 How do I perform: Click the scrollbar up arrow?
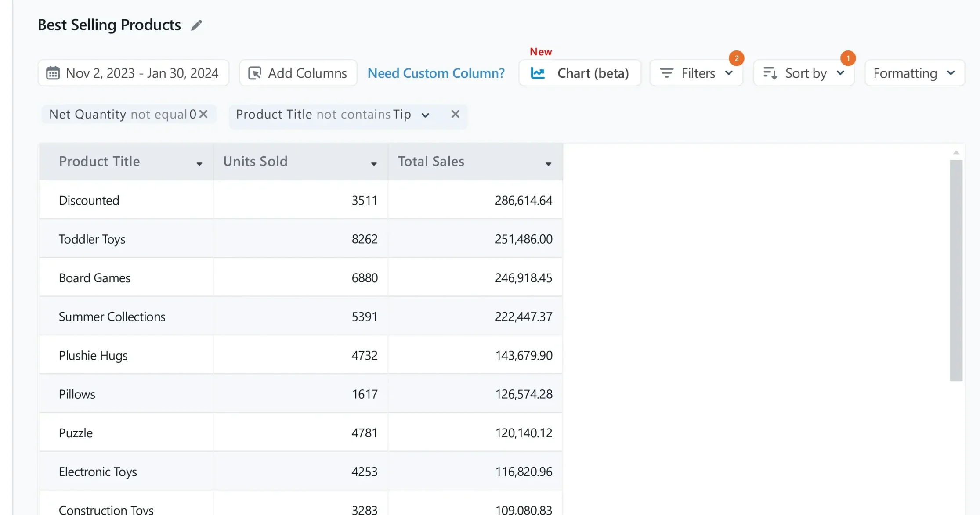[956, 152]
